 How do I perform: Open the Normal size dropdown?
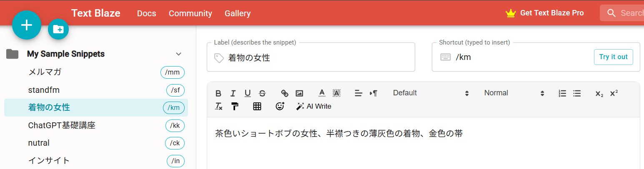(x=514, y=93)
